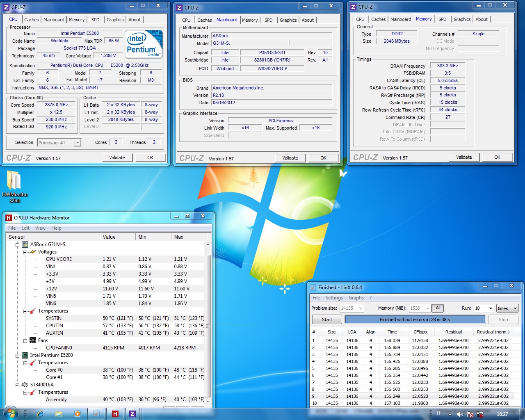525x420 pixels.
Task: Click the IT language indicator in the taskbar
Action: tap(438, 413)
